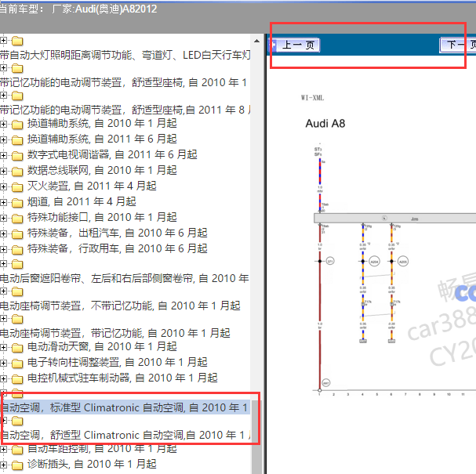Select 带自动大灯照明距离调节功能、弯道灯 entry
476x474 pixels.
tap(125, 55)
